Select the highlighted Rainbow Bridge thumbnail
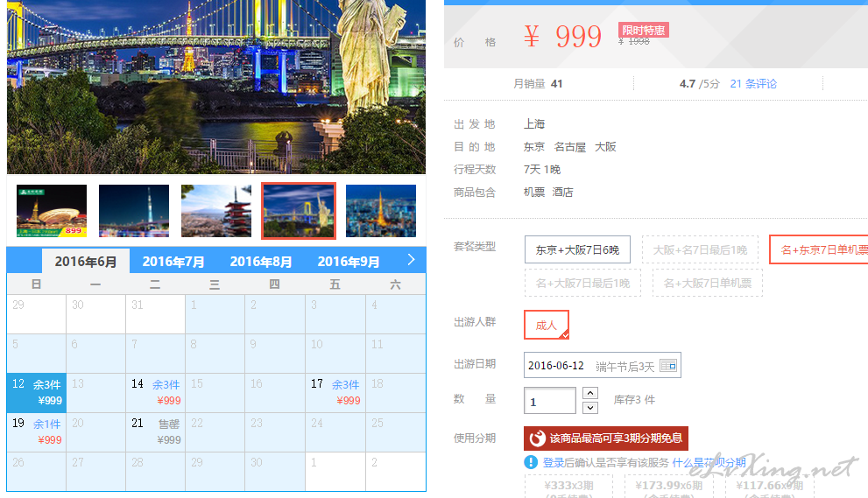This screenshot has width=868, height=498. (299, 211)
